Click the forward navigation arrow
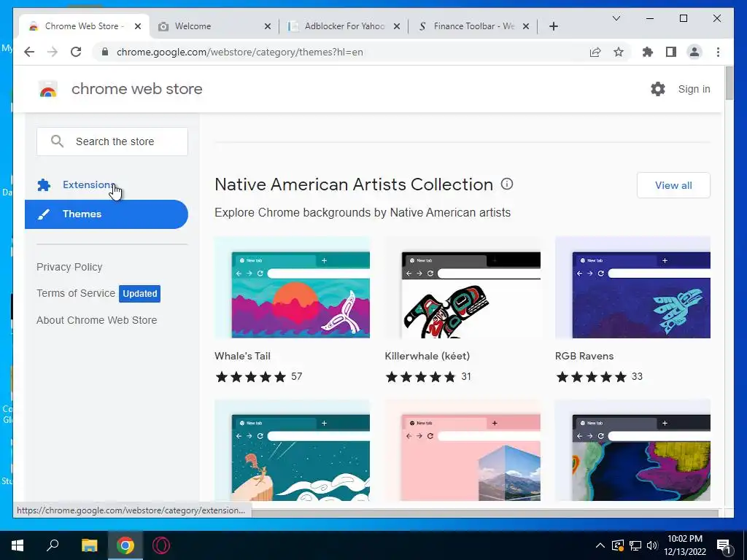Image resolution: width=747 pixels, height=560 pixels. click(53, 52)
